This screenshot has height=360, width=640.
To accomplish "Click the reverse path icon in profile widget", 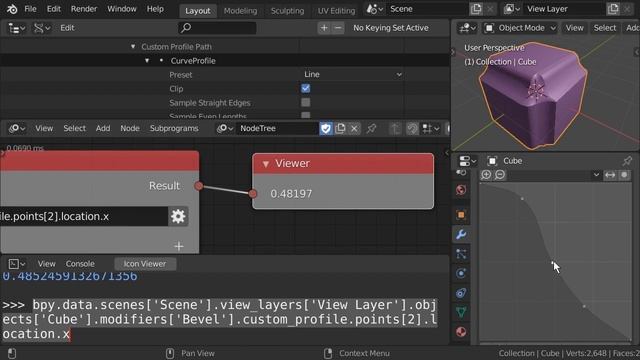I will click(610, 175).
